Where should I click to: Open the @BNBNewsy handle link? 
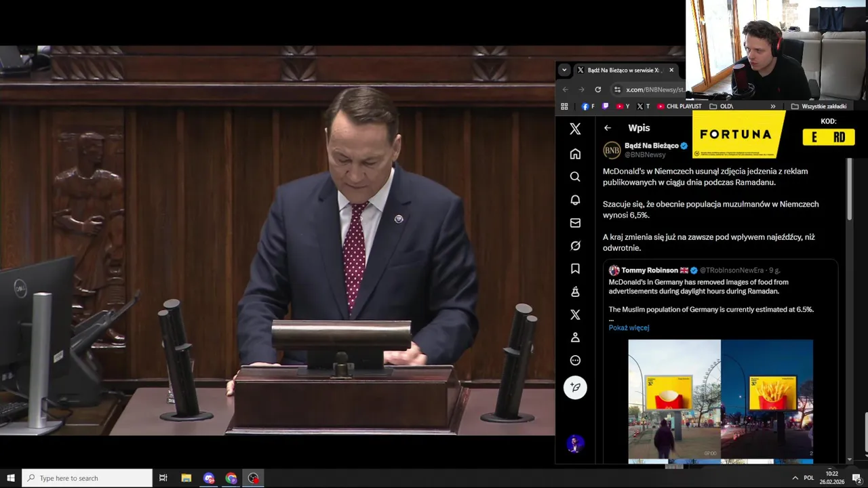[x=645, y=155]
